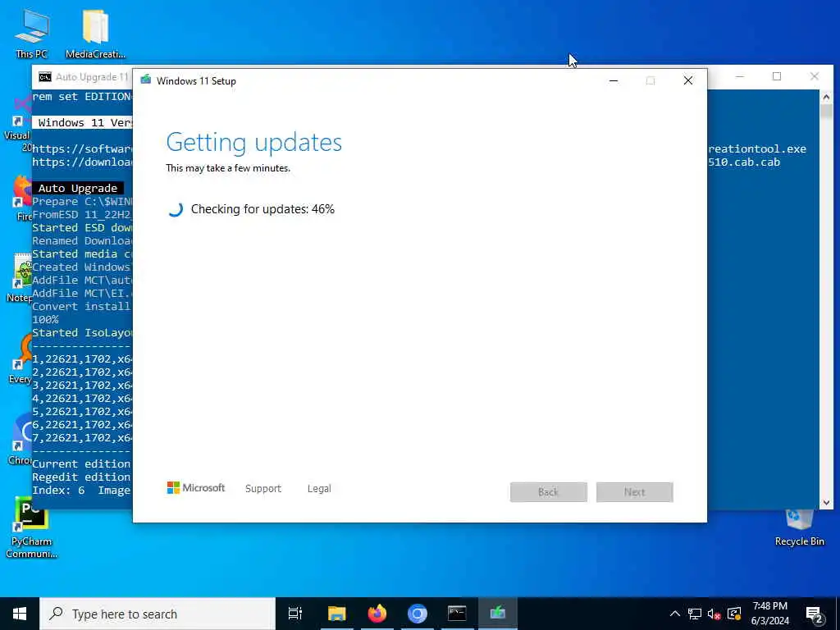840x630 pixels.
Task: Click the muted volume tray icon
Action: tap(714, 614)
